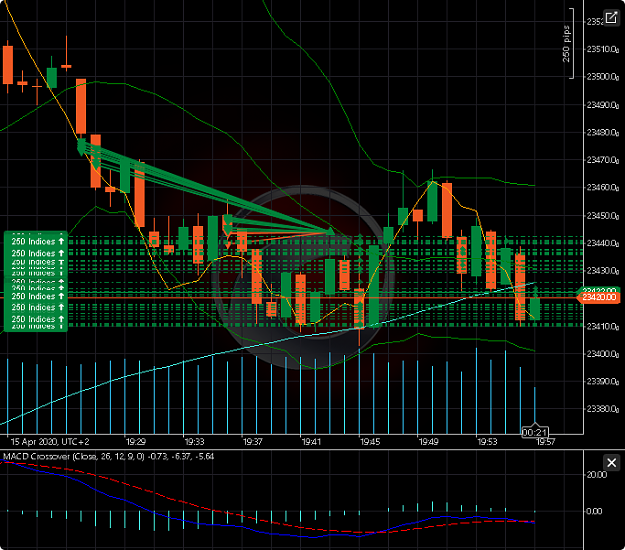Image resolution: width=625 pixels, height=550 pixels.
Task: Click the 23390.00 price axis label
Action: click(x=603, y=381)
